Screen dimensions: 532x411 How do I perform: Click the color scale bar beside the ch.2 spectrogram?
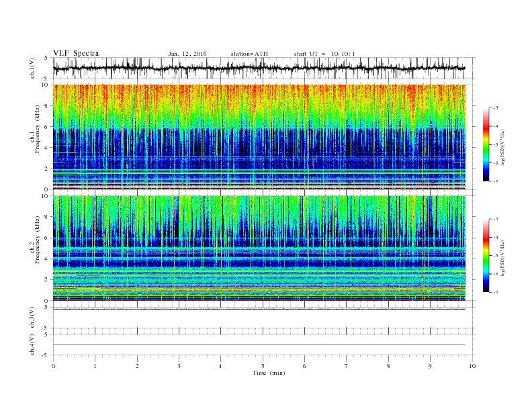[486, 255]
